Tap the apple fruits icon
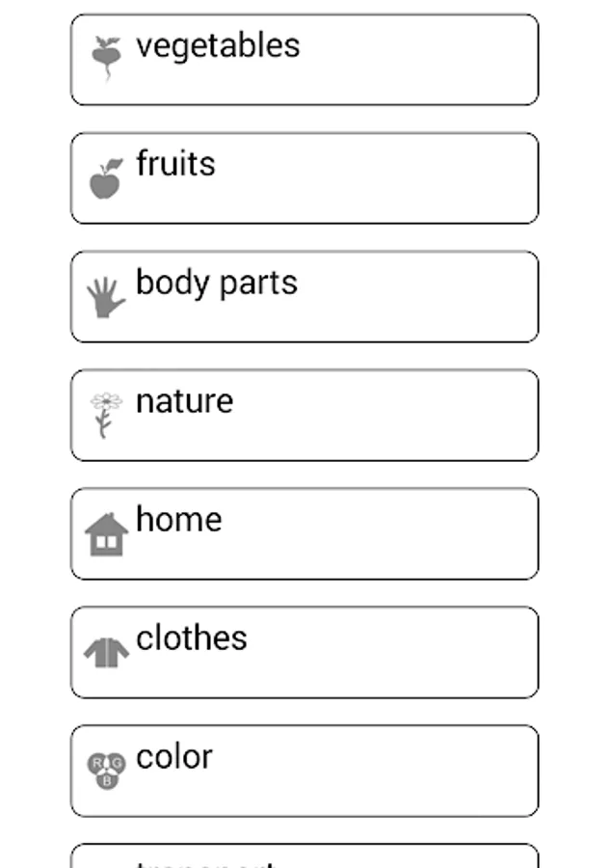 coord(106,178)
